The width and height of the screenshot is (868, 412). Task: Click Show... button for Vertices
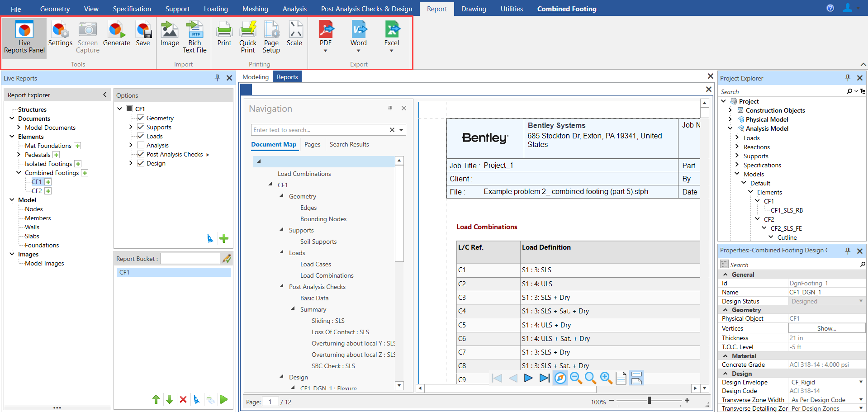click(826, 328)
